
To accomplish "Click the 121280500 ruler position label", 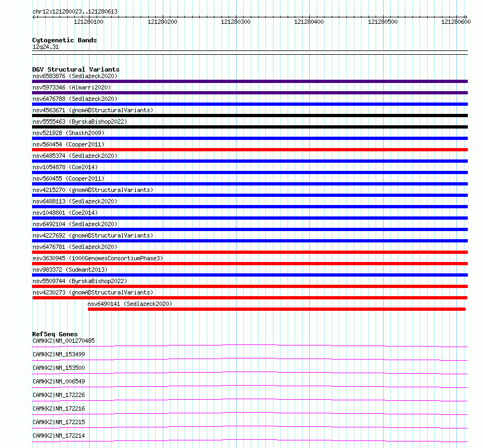I will coord(383,22).
